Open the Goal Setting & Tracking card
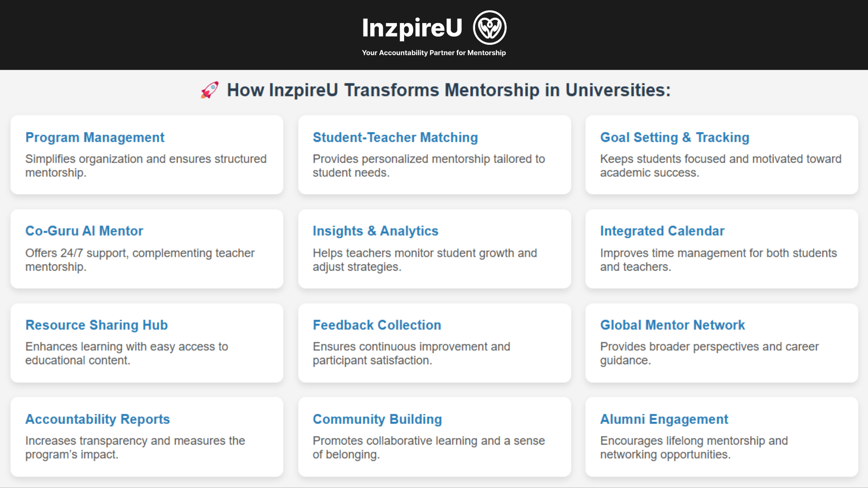 (722, 155)
